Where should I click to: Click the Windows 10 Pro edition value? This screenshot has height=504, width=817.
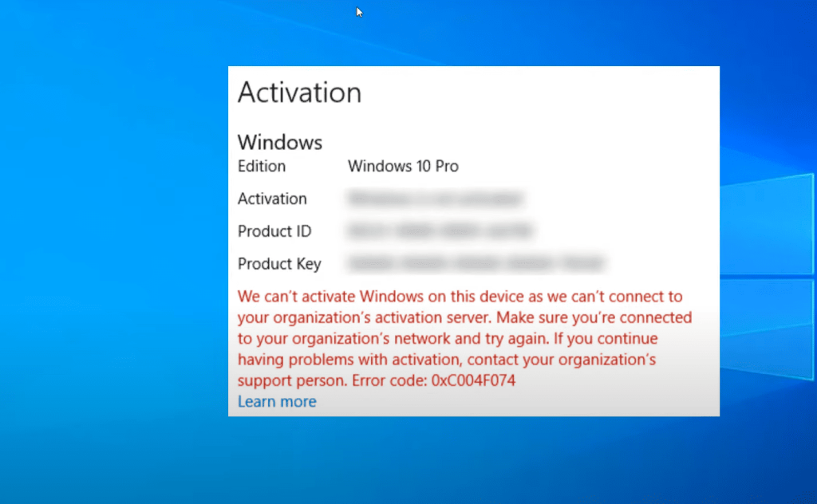coord(402,167)
